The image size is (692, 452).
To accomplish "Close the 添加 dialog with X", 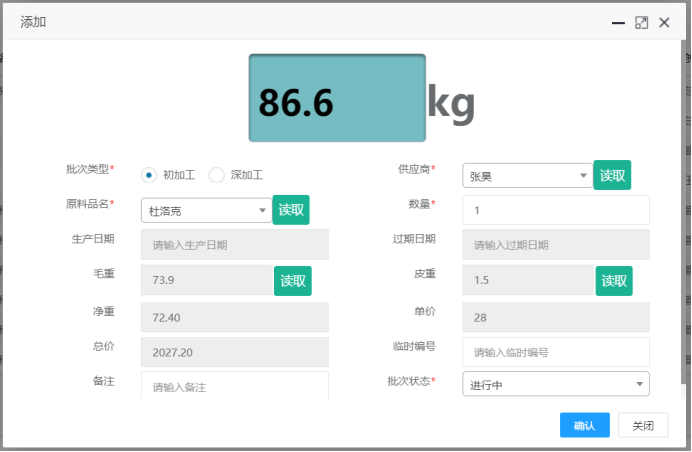I will (x=664, y=23).
